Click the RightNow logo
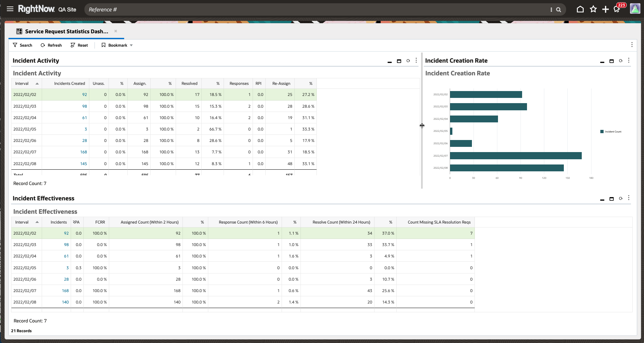The height and width of the screenshot is (343, 644). point(36,9)
